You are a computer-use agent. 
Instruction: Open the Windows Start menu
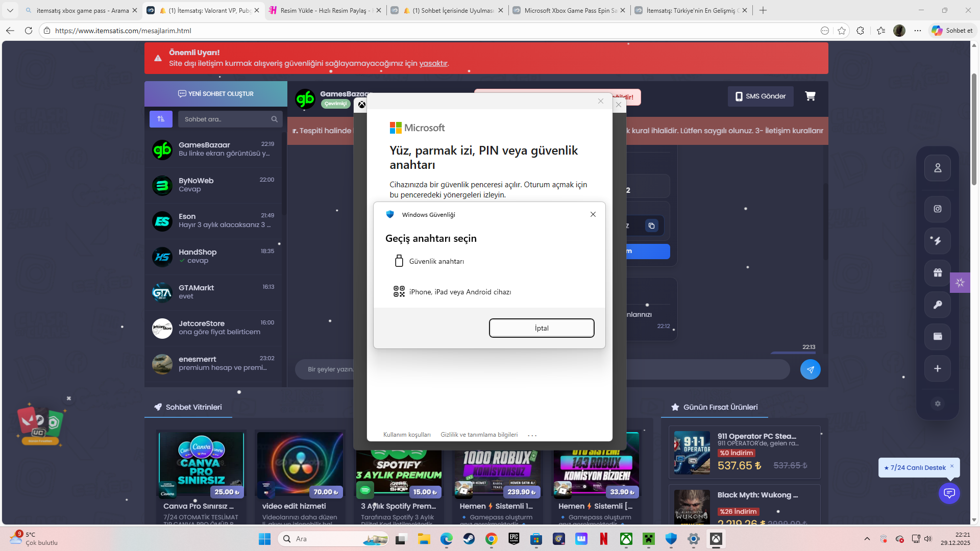point(264,539)
